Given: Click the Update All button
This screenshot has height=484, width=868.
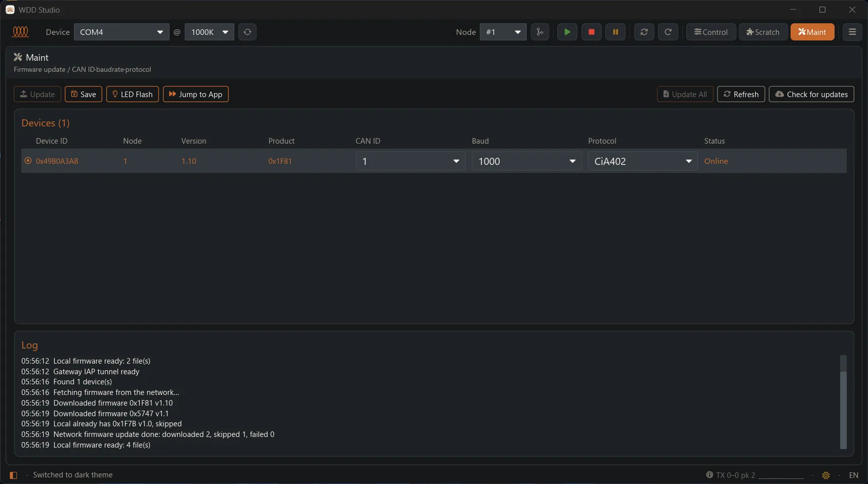Looking at the screenshot, I should [x=685, y=94].
